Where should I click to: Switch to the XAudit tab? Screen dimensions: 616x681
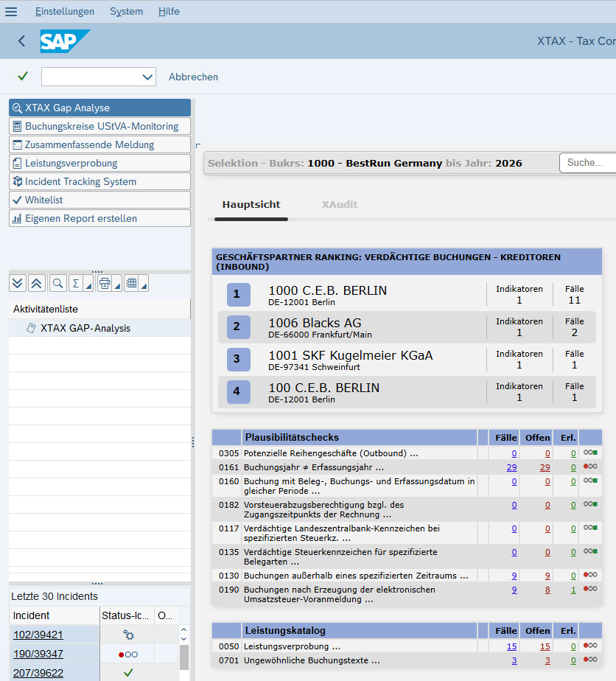[x=340, y=205]
